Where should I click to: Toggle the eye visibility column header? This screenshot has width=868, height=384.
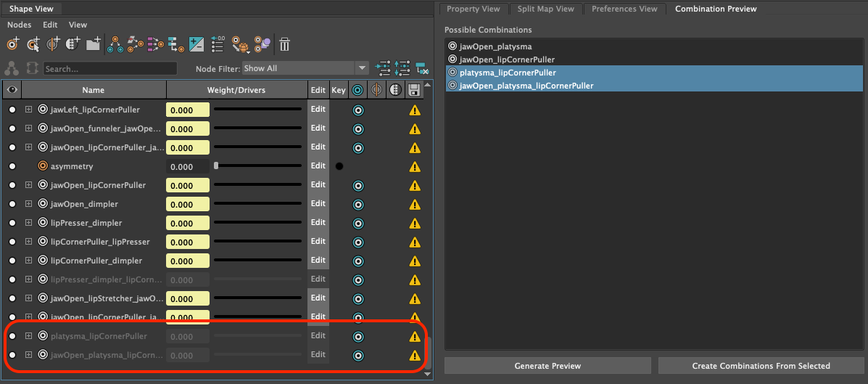coord(12,90)
